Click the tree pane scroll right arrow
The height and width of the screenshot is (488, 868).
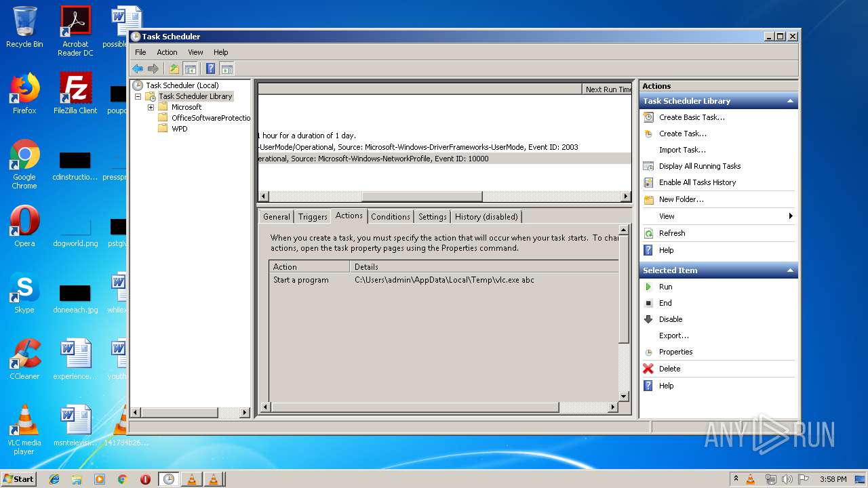tap(245, 412)
